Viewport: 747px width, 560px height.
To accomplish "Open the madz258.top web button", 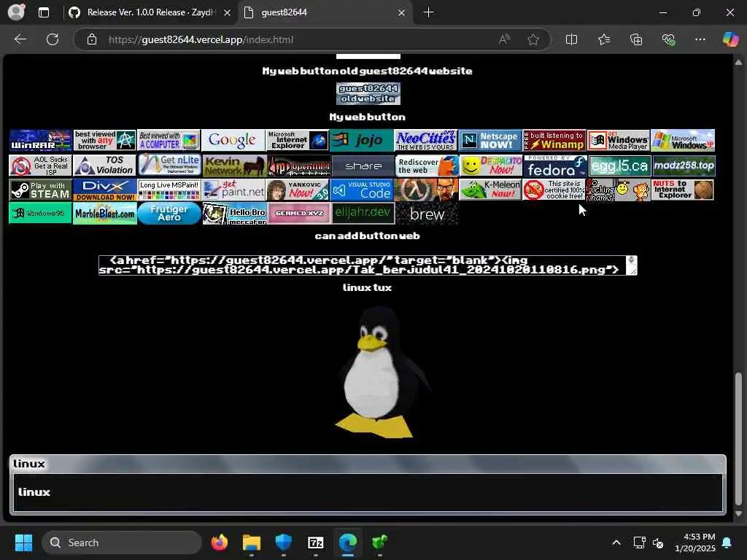I will point(684,166).
